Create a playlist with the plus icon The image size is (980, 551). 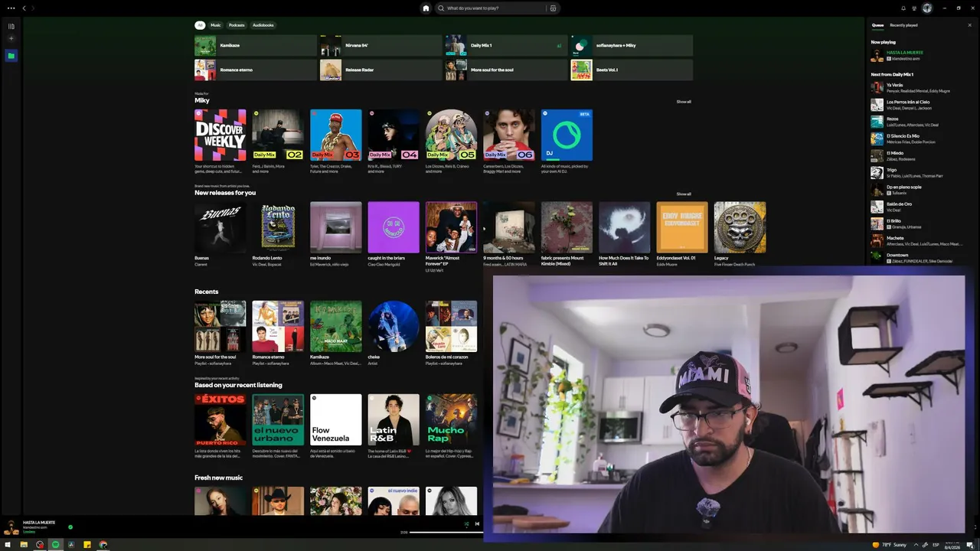point(11,38)
